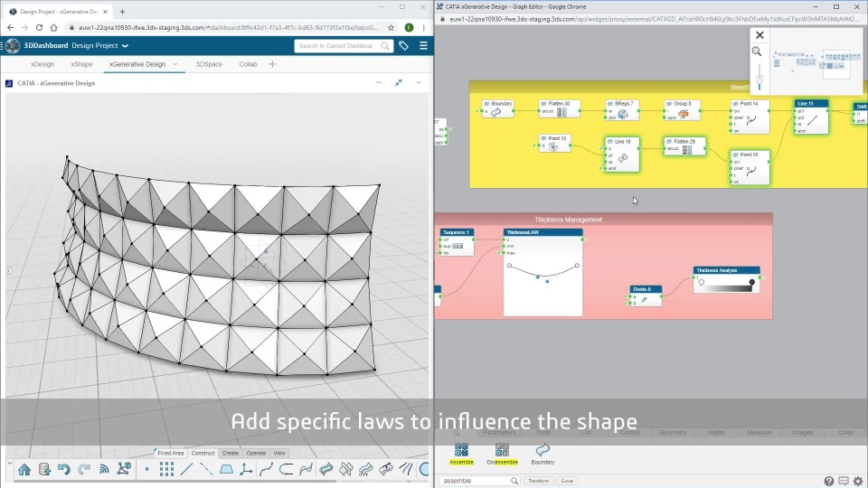Click the magnifier zoom icon in minimap panel
The image size is (868, 488).
[757, 52]
